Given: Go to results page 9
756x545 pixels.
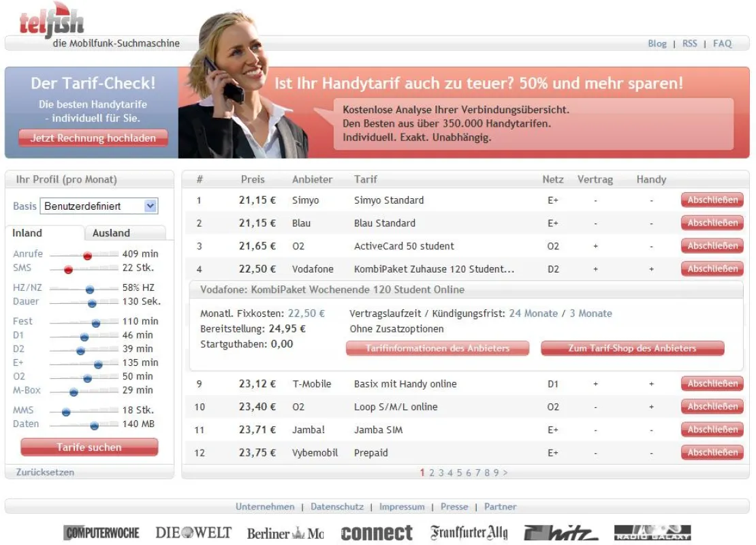Looking at the screenshot, I should (x=496, y=473).
